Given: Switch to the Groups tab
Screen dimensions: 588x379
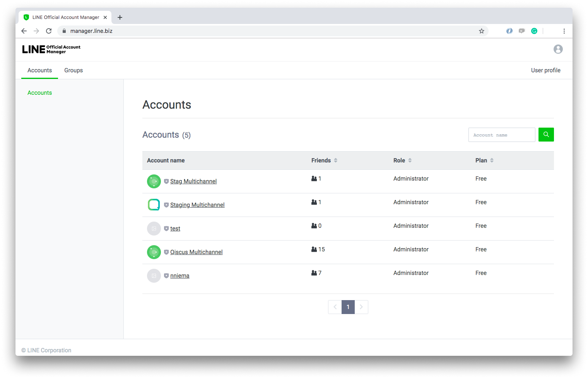Looking at the screenshot, I should (x=73, y=70).
